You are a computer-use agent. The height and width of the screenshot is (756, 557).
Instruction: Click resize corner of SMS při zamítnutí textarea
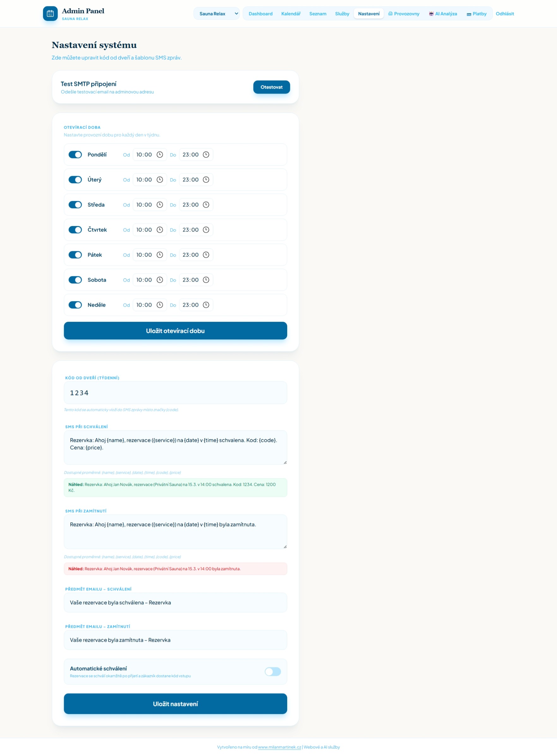[285, 546]
